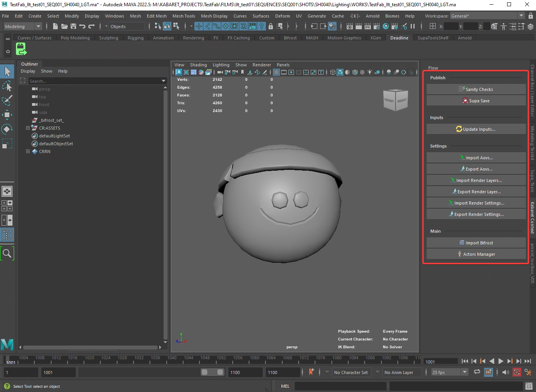
Task: Click the magnifier search icon in left sidebar
Action: (x=7, y=253)
